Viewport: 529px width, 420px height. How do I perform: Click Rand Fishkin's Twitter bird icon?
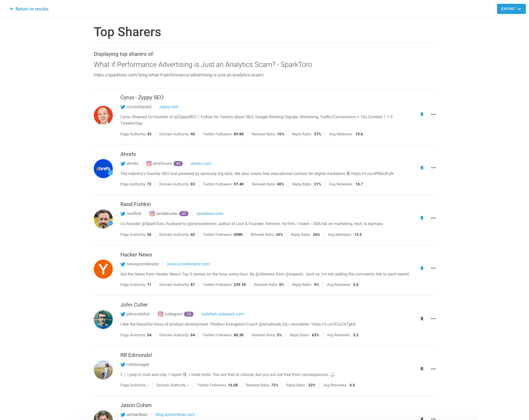tap(123, 214)
